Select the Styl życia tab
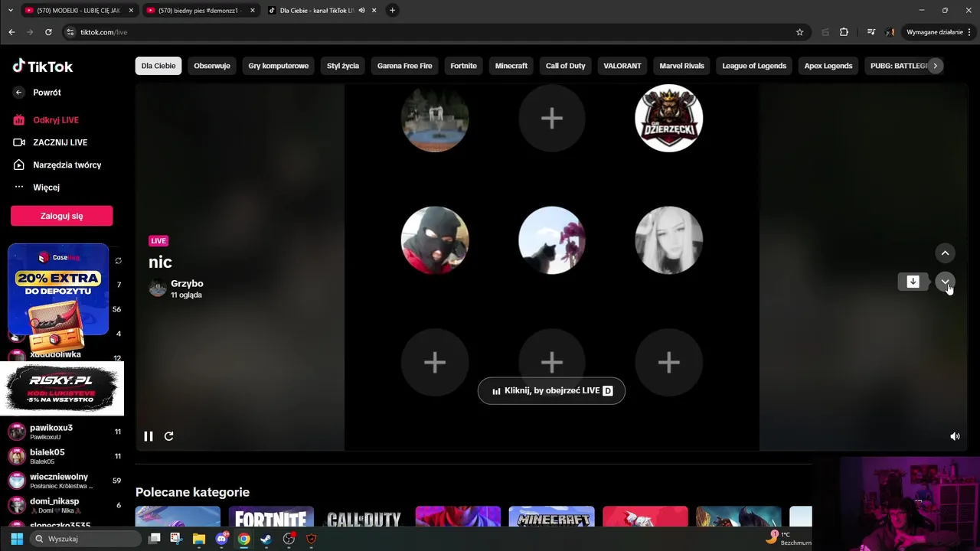This screenshot has width=980, height=551. click(x=343, y=66)
